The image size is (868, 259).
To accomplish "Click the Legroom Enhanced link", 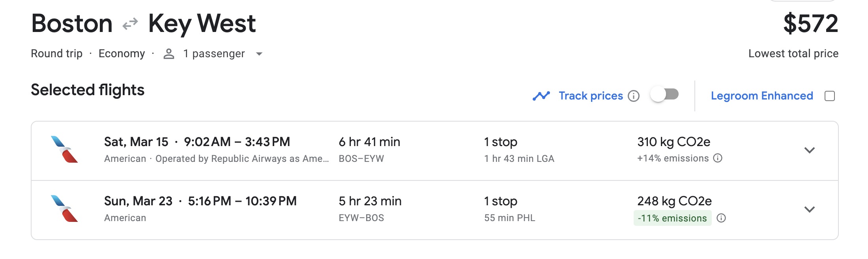I will 761,96.
